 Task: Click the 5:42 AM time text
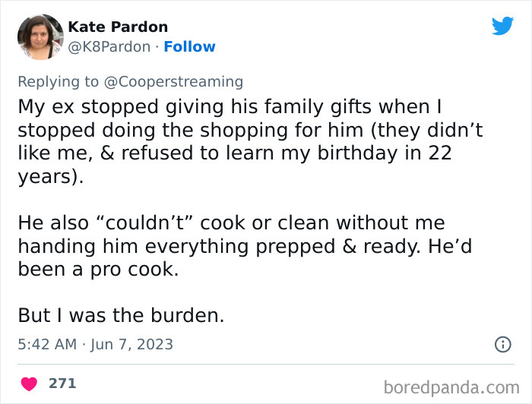pos(47,345)
